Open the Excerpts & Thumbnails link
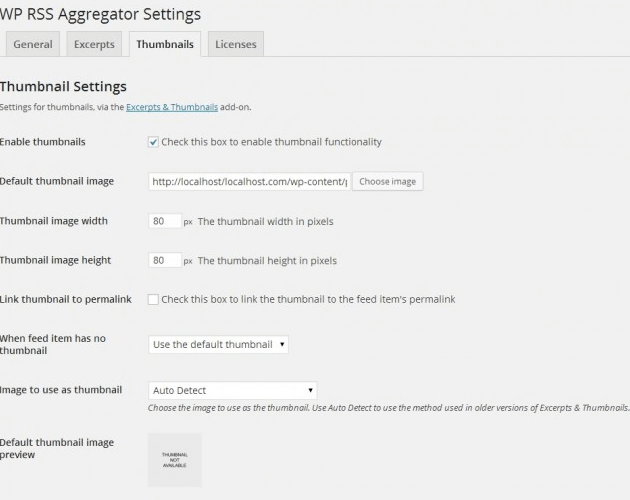The height and width of the screenshot is (500, 630). click(x=172, y=107)
